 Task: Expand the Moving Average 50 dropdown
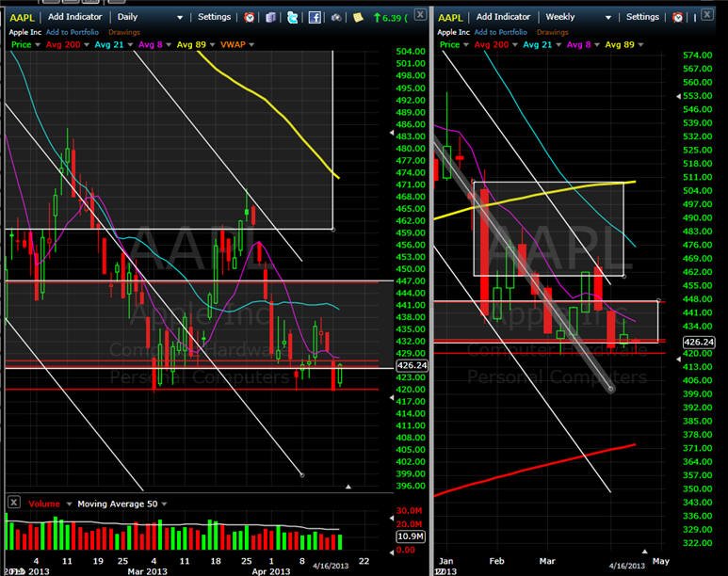coord(164,504)
